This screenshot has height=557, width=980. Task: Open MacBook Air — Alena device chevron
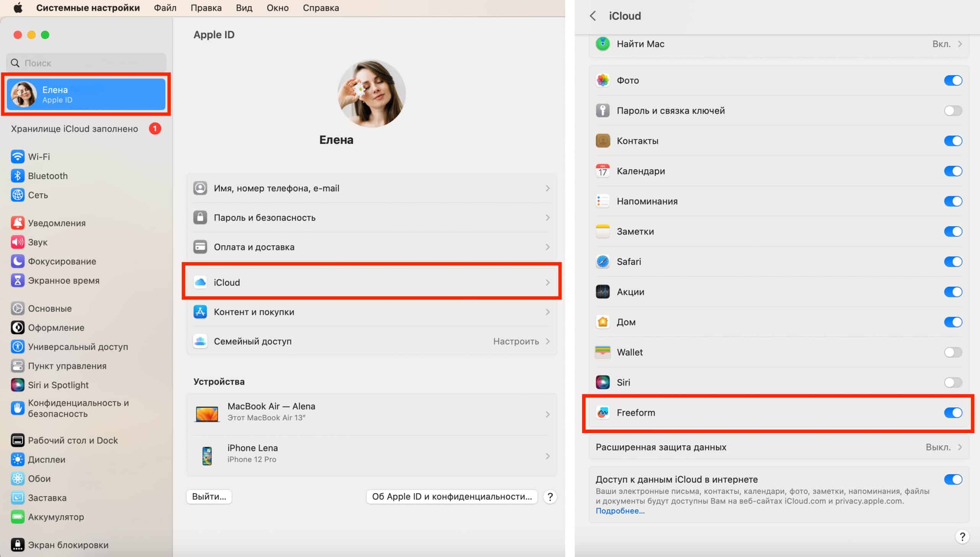point(547,414)
